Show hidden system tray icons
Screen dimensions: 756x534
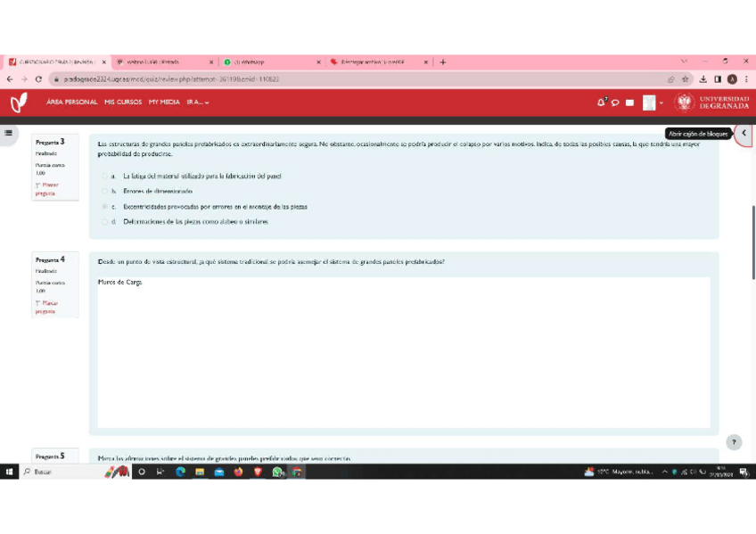tap(664, 472)
